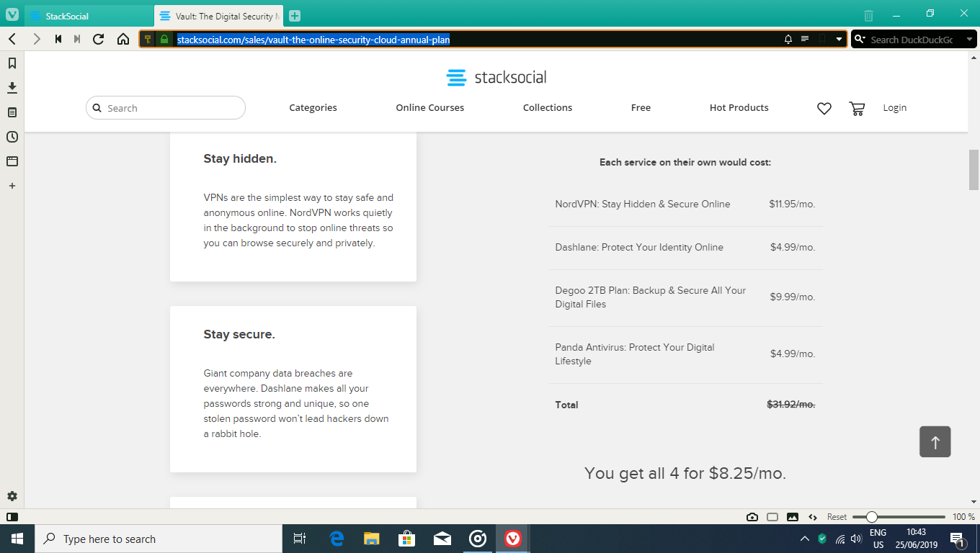Open the Windows Action Center notifications
Viewport: 980px width, 553px height.
click(958, 539)
